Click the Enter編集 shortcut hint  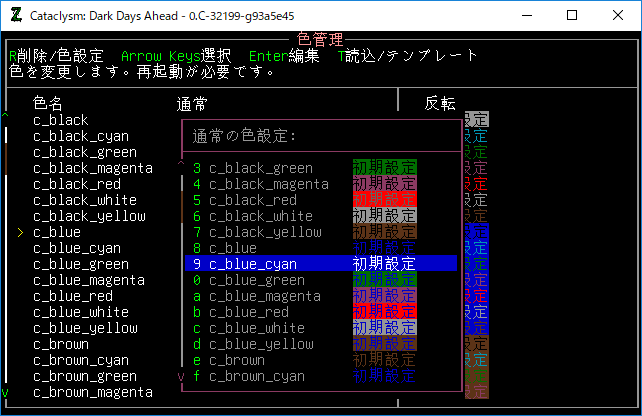point(284,55)
